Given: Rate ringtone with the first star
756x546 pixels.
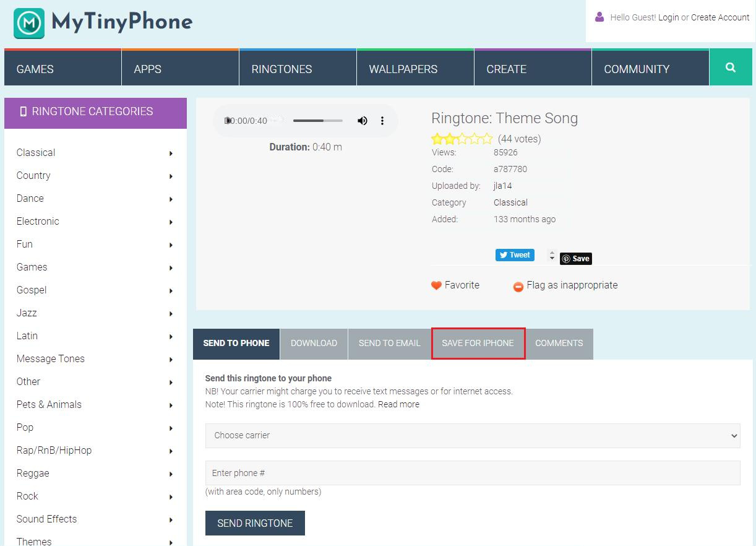Looking at the screenshot, I should coord(437,139).
